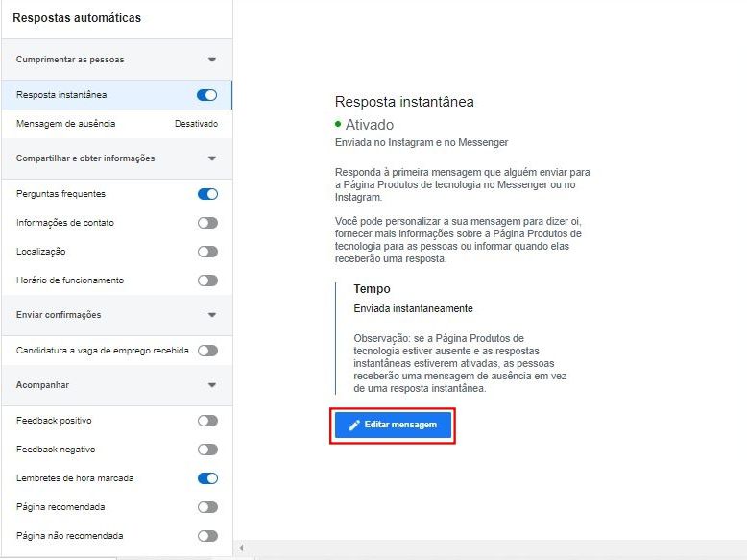Enable Horário de funcionamento toggle
Viewport: 747px width, 560px height.
[207, 280]
